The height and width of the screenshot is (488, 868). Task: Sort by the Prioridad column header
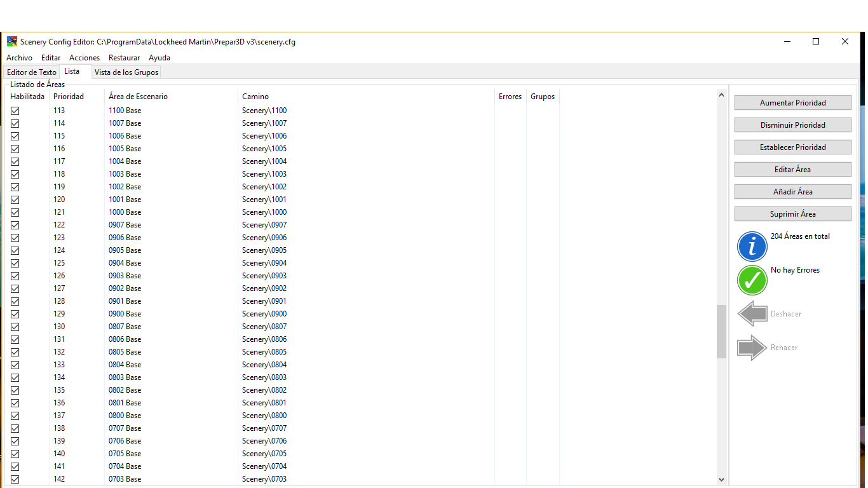coord(69,97)
